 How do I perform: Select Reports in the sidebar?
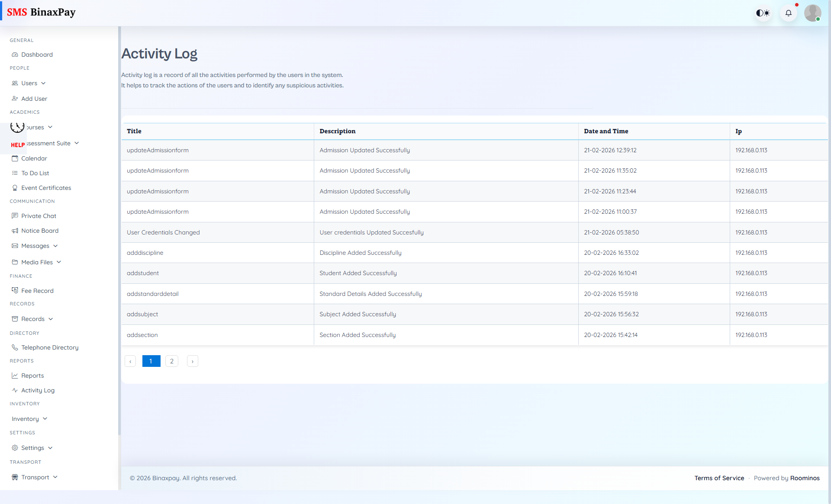[32, 376]
